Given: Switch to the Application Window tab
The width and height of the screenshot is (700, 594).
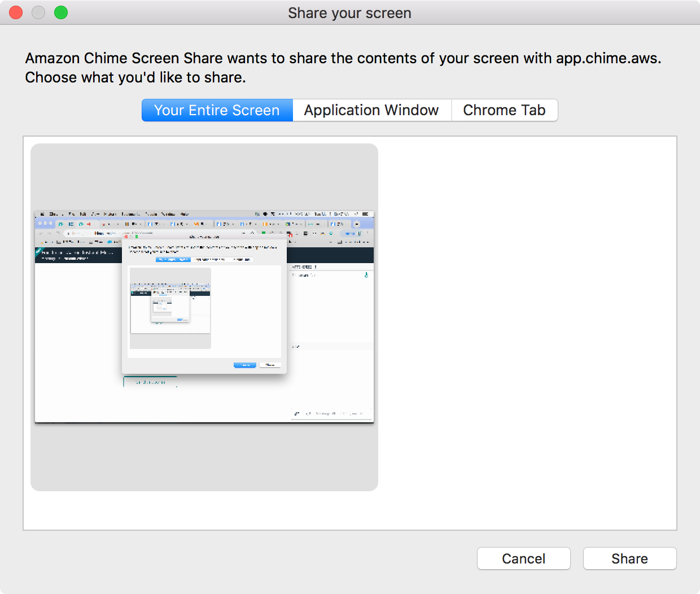Looking at the screenshot, I should (x=371, y=110).
